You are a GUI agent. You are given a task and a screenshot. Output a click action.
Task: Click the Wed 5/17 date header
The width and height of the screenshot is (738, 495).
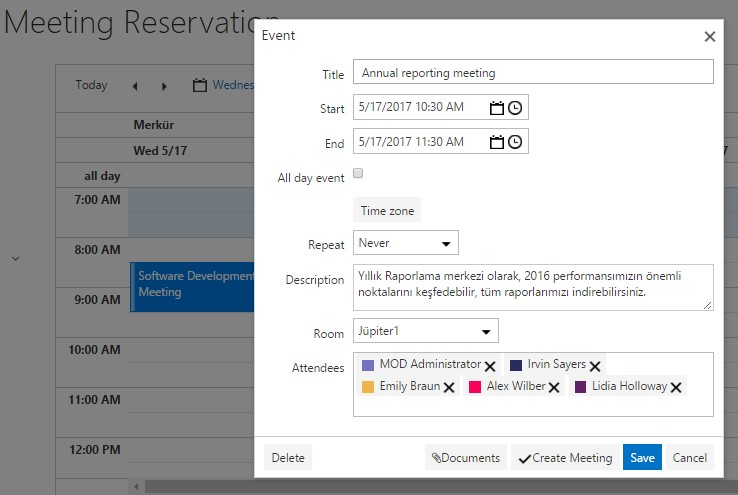point(160,151)
